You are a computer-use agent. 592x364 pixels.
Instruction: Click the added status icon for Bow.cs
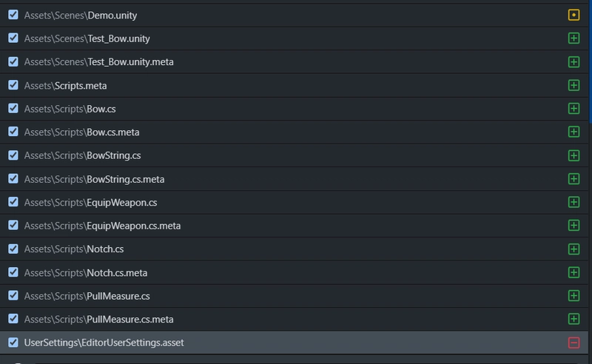[x=573, y=109]
